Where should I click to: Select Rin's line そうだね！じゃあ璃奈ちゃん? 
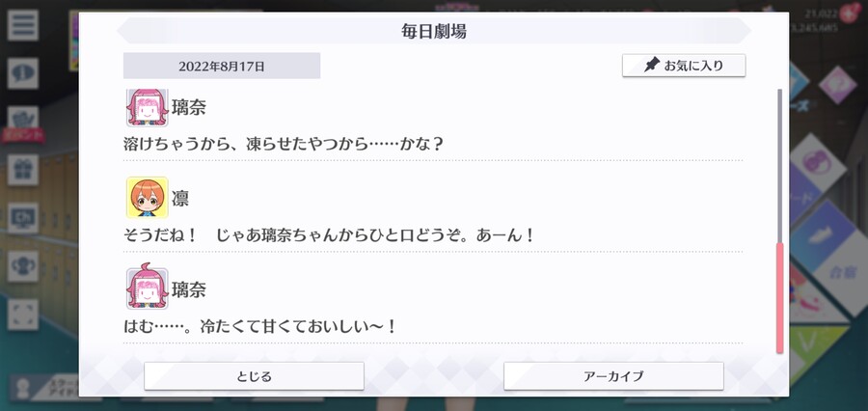(x=330, y=235)
